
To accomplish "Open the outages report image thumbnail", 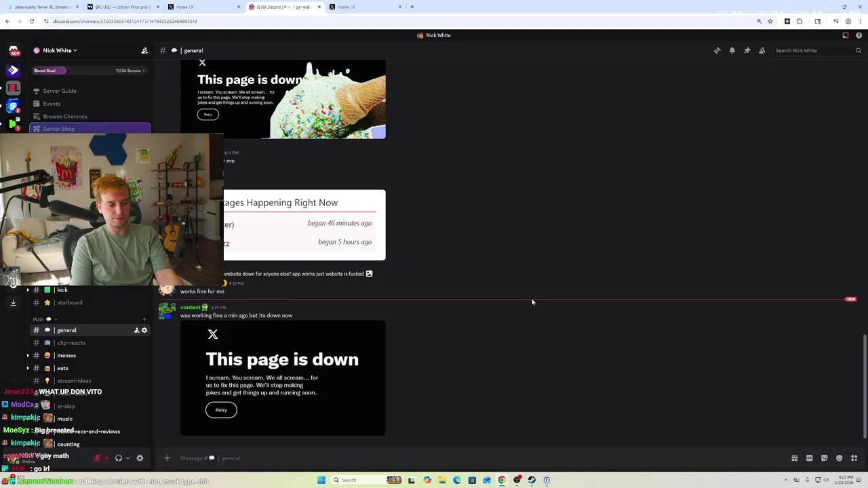I will pos(304,225).
